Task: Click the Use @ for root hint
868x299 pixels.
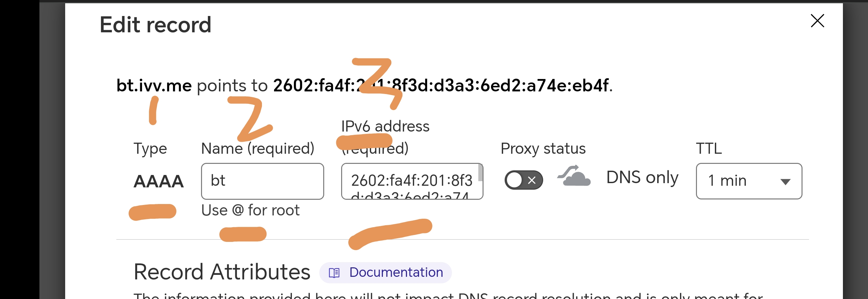Action: (x=250, y=210)
